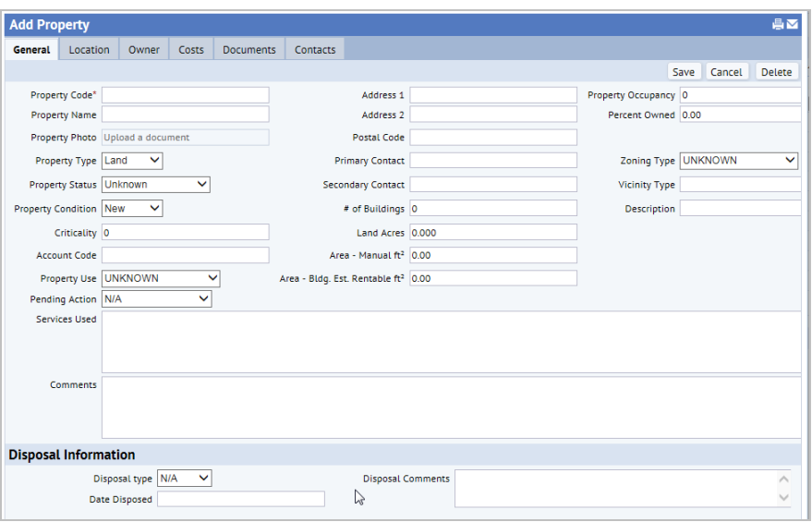
Task: Open the Zoning Type dropdown
Action: (738, 161)
